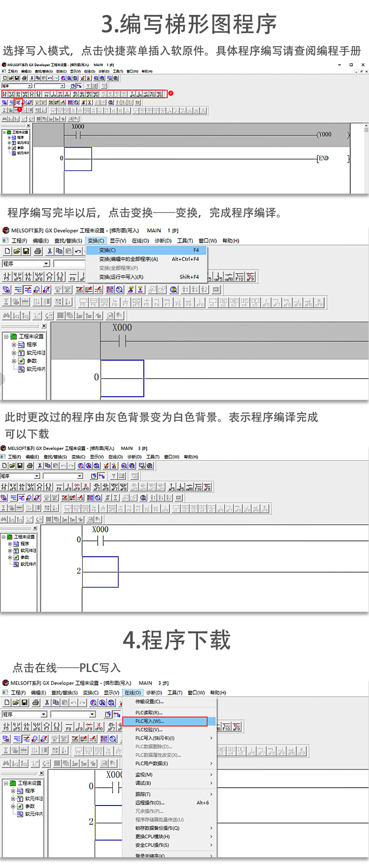The height and width of the screenshot is (868, 369).
Task: Click the scissors cut icon in the 变换 menu window
Action: 50,251
